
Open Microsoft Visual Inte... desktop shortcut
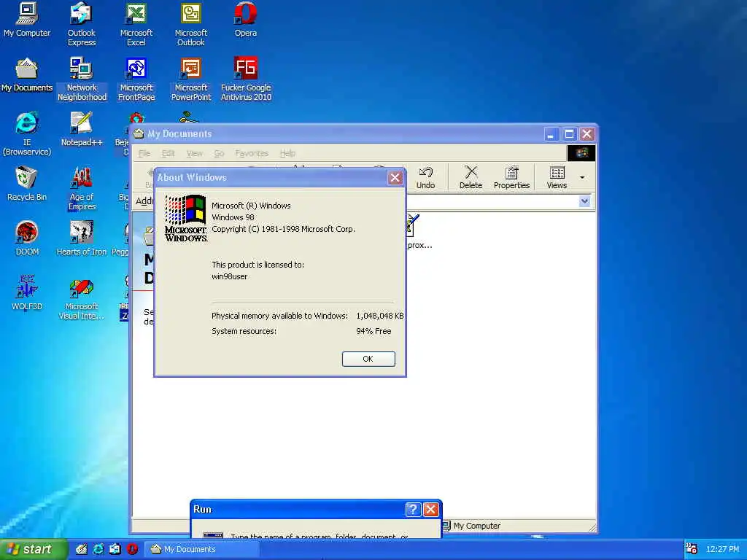point(82,297)
